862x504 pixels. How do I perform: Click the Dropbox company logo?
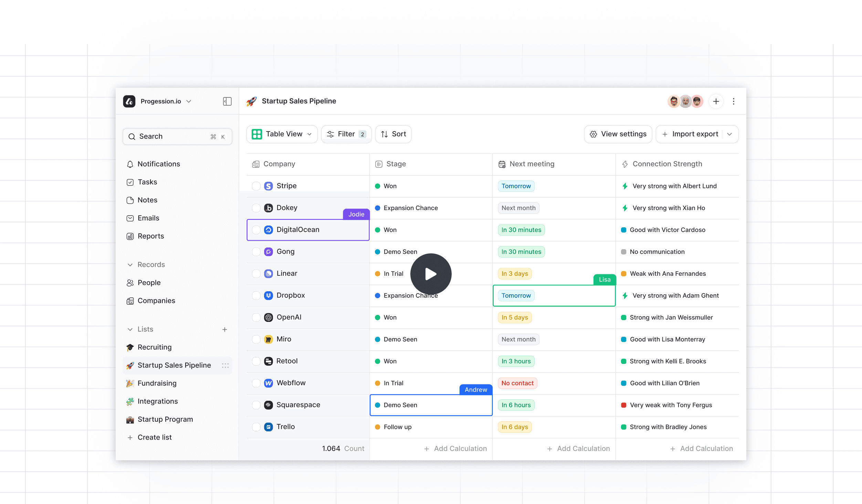(x=269, y=295)
